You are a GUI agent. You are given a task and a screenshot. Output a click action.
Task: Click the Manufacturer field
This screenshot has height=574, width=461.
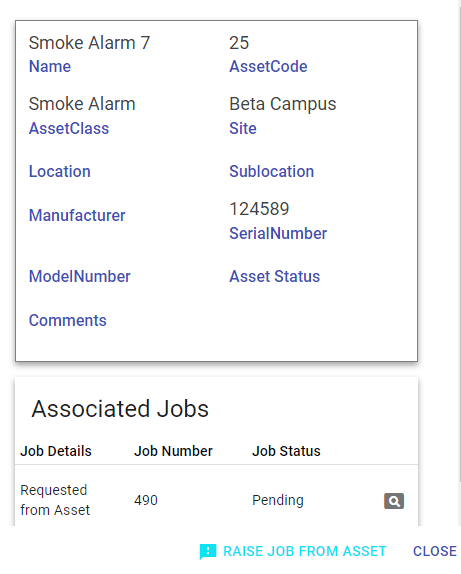click(77, 215)
